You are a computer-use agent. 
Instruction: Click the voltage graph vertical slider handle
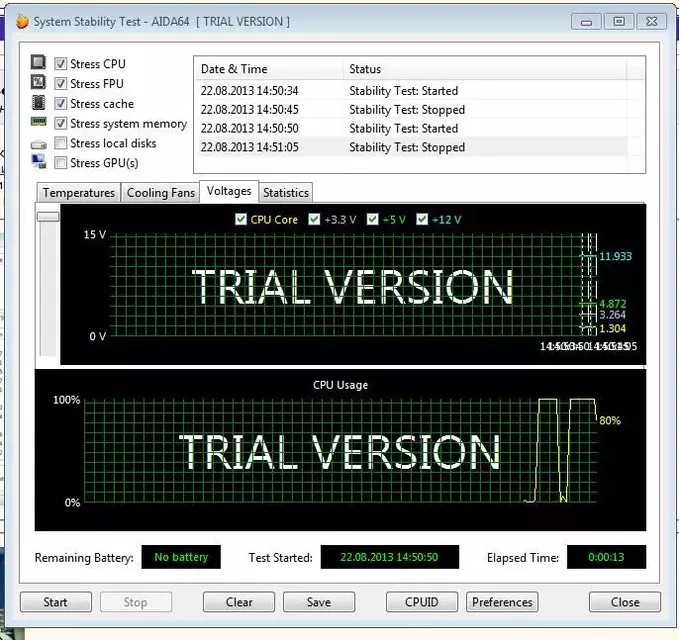click(48, 217)
